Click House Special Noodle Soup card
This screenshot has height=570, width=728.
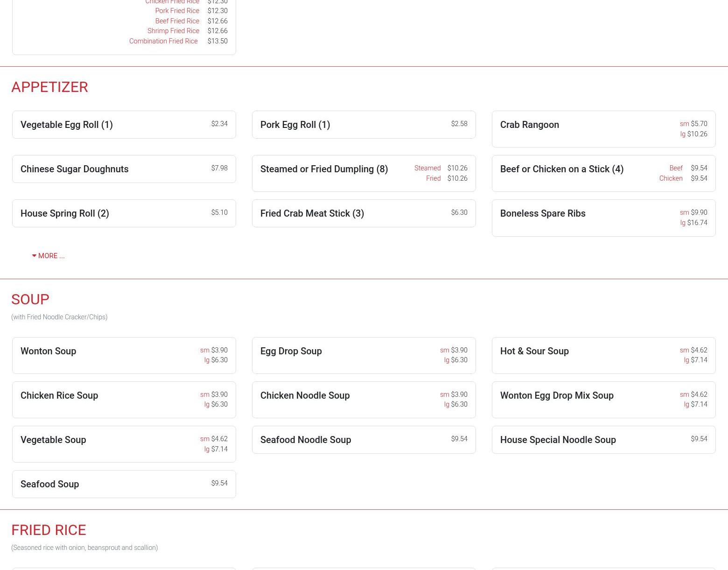point(558,440)
